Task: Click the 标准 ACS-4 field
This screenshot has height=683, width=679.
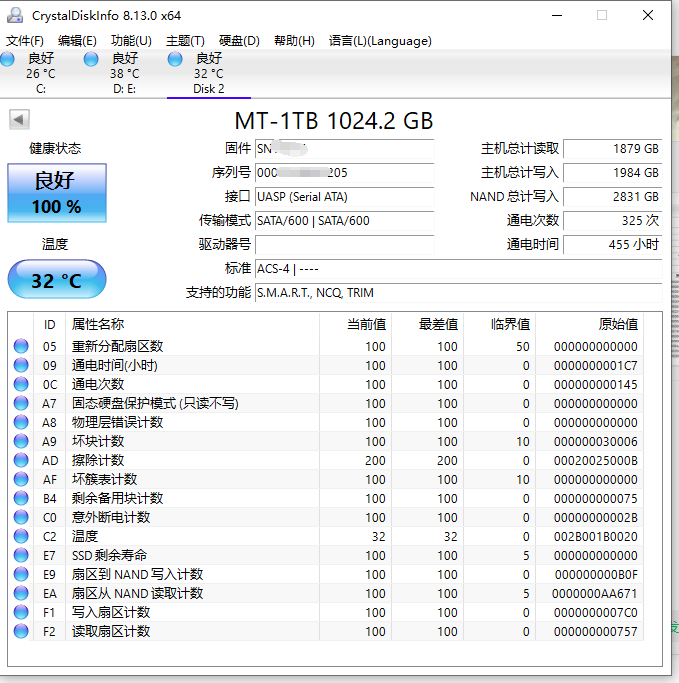Action: tap(459, 269)
